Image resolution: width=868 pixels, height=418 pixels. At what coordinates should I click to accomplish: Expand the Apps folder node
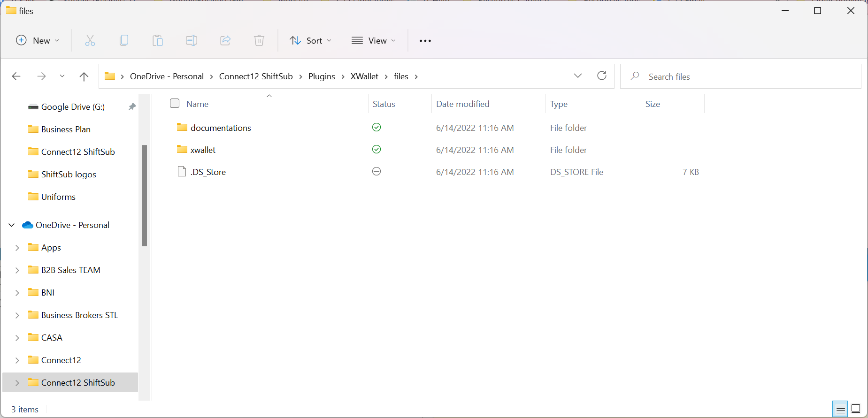tap(17, 248)
